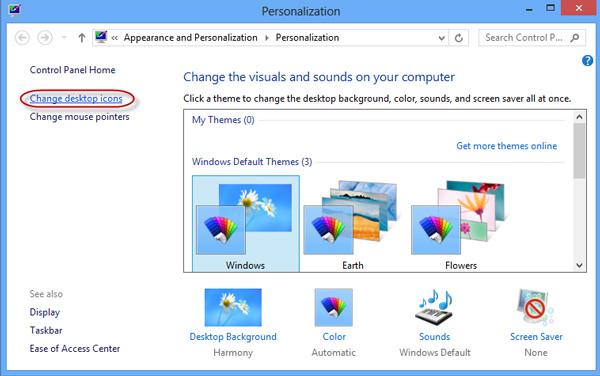Open Help with the question mark icon

pyautogui.click(x=587, y=60)
